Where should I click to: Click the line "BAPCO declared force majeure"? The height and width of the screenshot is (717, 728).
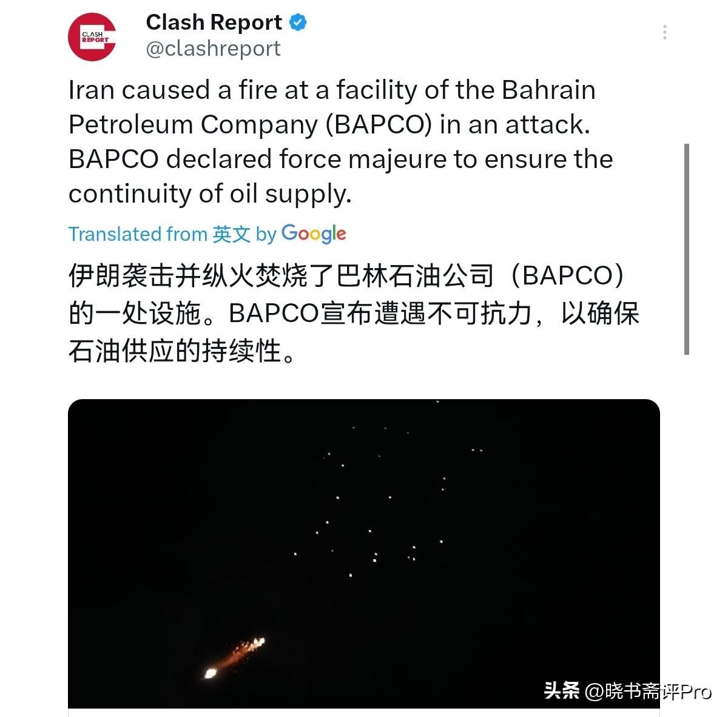[x=340, y=159]
